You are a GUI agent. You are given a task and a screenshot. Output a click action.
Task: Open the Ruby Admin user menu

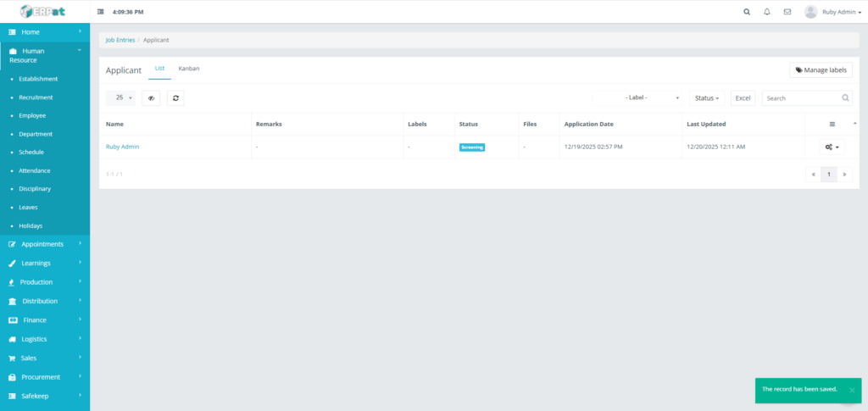pyautogui.click(x=833, y=12)
